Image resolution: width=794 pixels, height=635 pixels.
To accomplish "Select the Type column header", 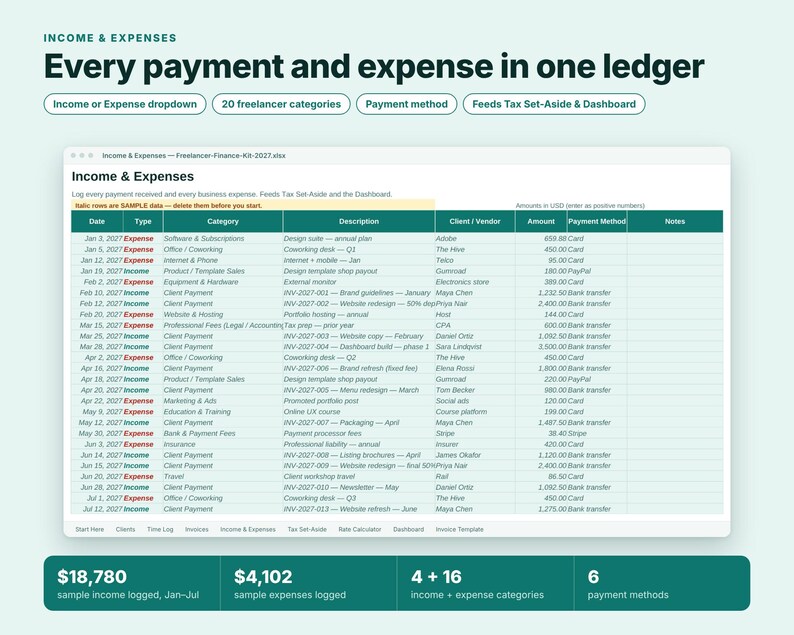I will click(x=143, y=221).
